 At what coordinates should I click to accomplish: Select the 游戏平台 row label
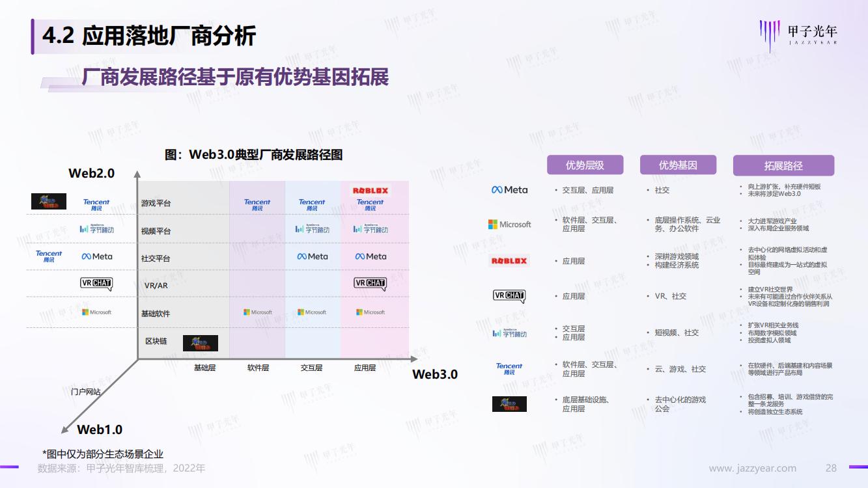pos(156,203)
